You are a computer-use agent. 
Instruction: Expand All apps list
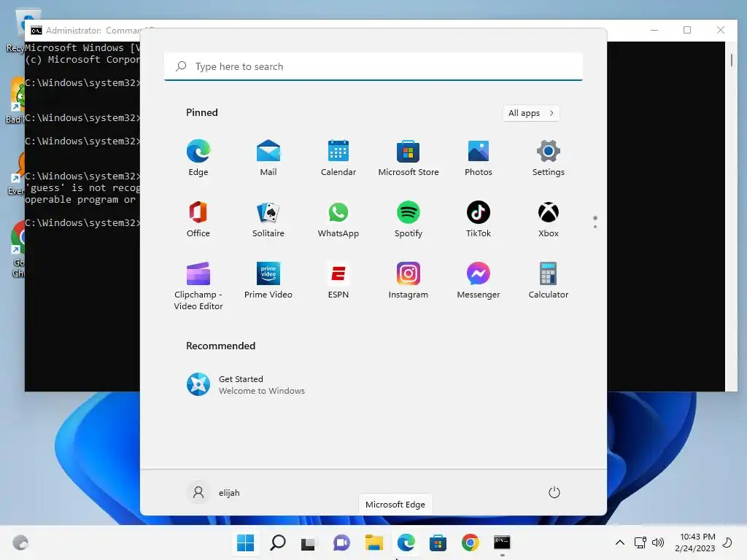click(x=531, y=113)
